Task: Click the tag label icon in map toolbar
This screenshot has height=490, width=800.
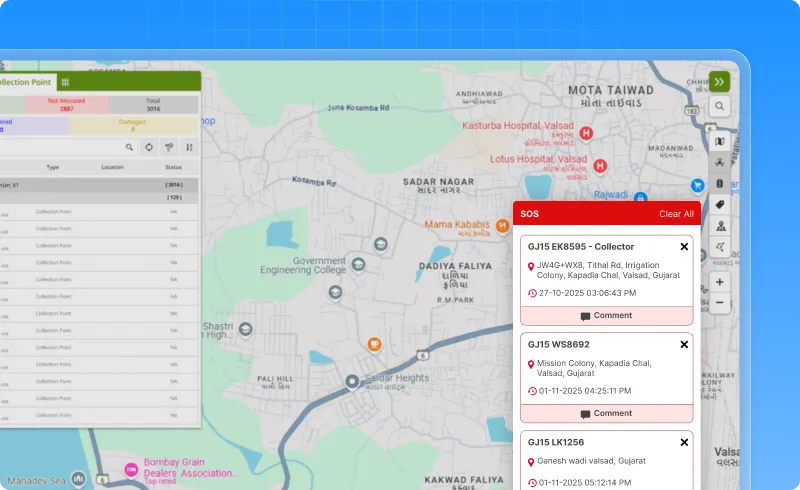Action: [720, 205]
